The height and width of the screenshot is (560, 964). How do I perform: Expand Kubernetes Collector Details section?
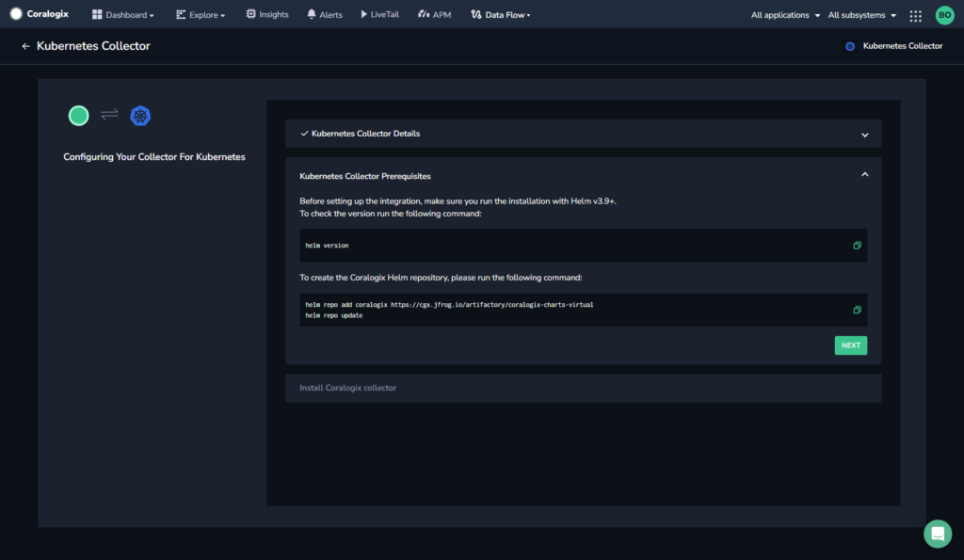point(865,135)
